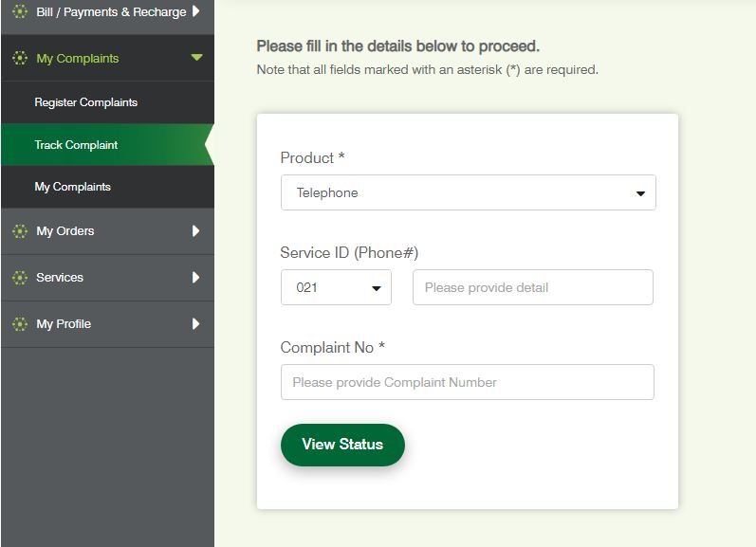Expand the Services arrow

pyautogui.click(x=195, y=277)
